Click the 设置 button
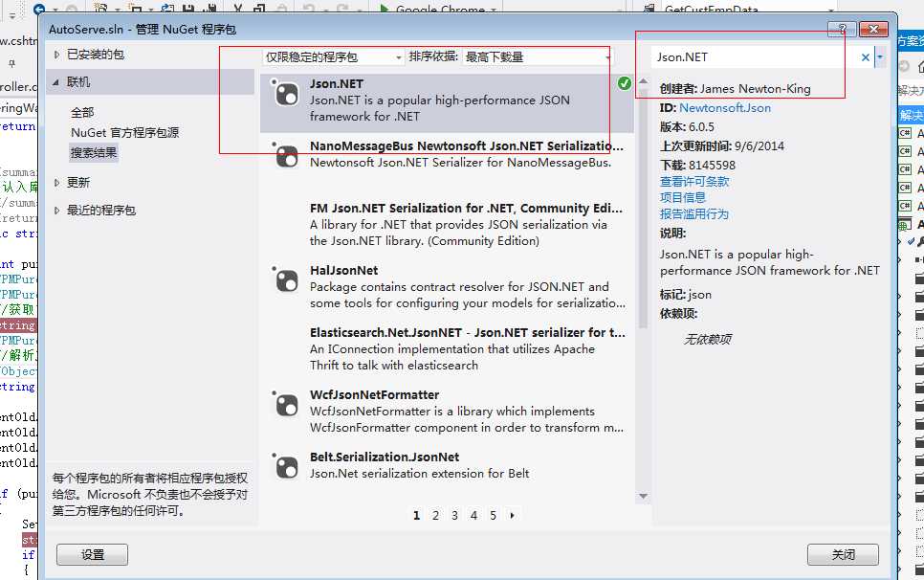This screenshot has width=924, height=580. click(93, 555)
